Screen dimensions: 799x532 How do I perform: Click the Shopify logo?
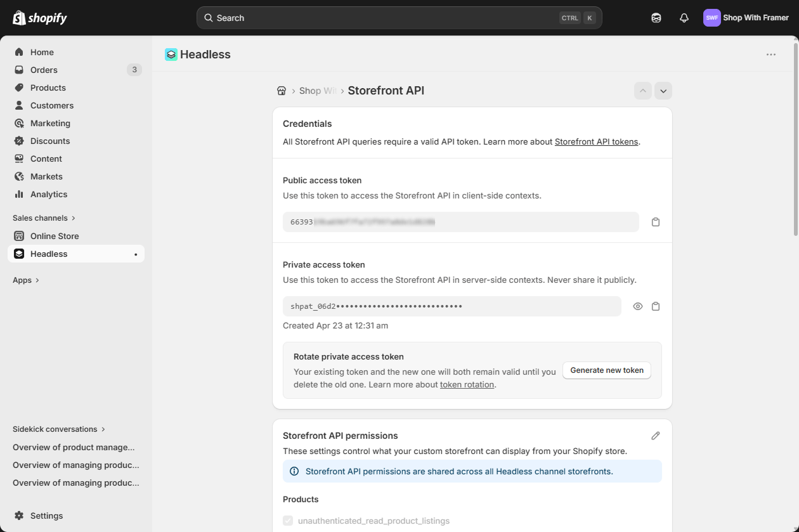[40, 18]
